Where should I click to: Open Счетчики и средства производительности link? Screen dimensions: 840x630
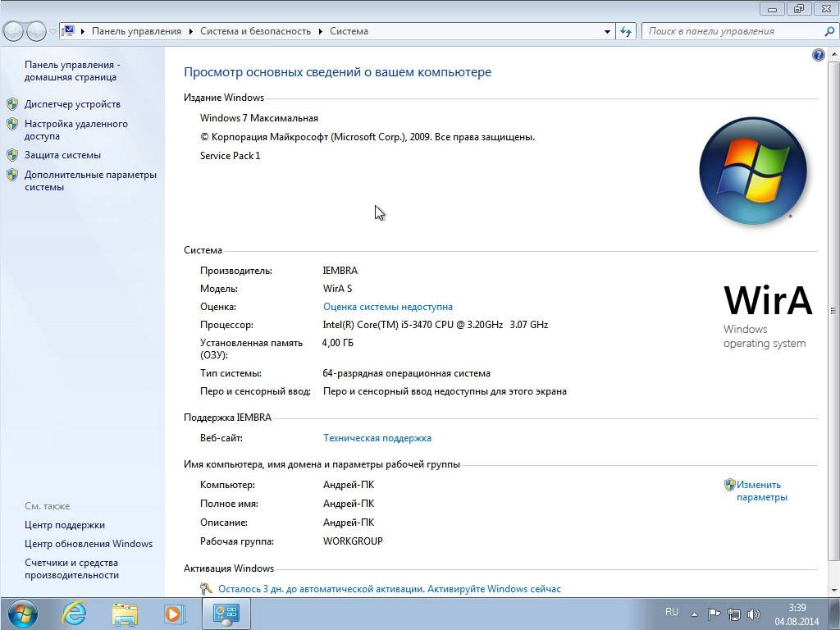point(72,568)
